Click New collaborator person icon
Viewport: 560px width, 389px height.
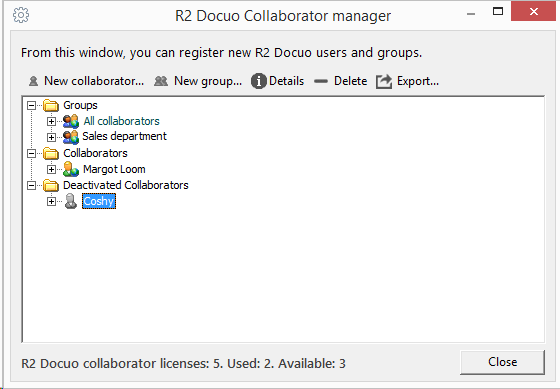coord(33,81)
